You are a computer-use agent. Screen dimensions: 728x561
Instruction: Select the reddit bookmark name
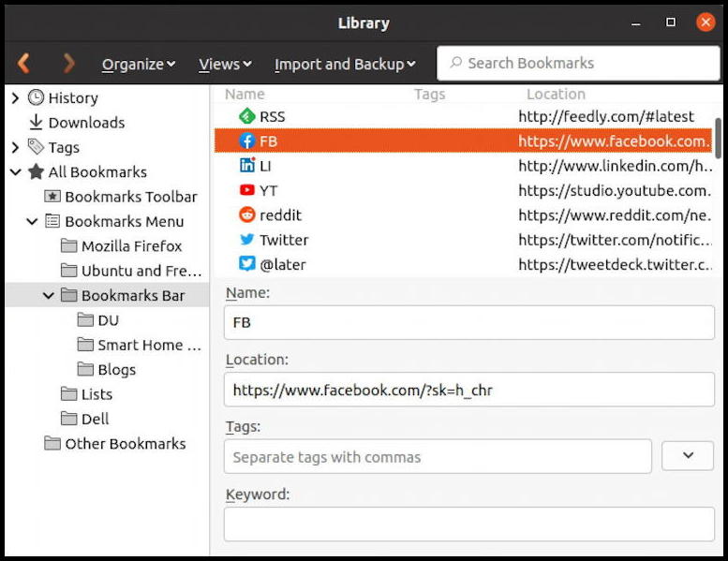(280, 214)
